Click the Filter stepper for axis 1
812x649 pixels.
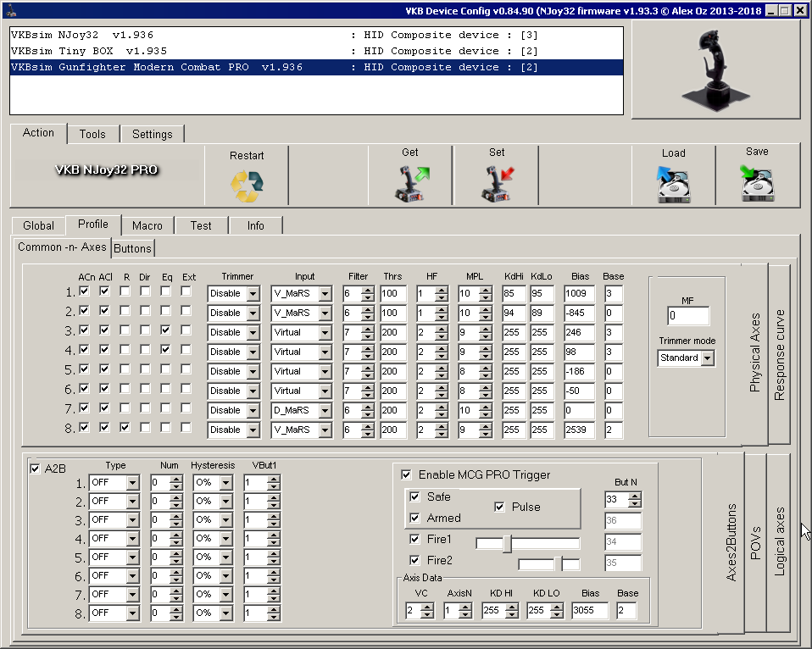[x=367, y=293]
